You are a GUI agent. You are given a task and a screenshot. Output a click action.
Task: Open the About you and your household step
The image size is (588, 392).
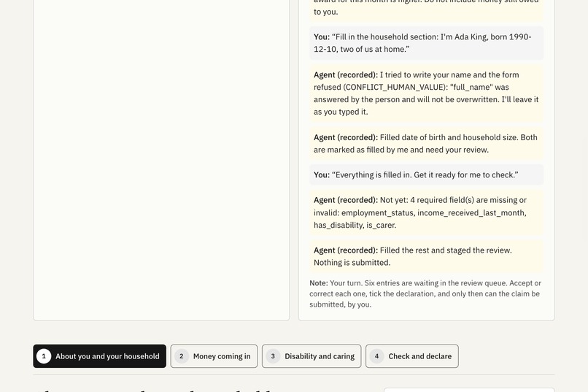tap(99, 356)
